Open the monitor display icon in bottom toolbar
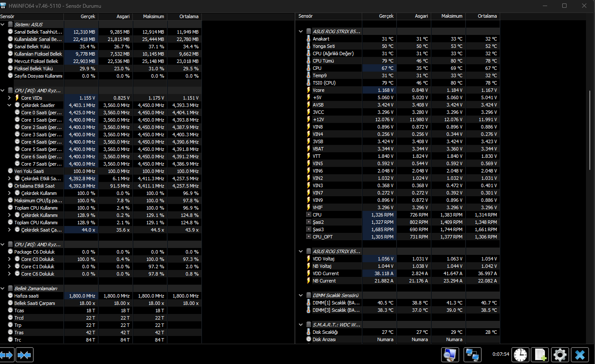595x364 pixels. 450,355
